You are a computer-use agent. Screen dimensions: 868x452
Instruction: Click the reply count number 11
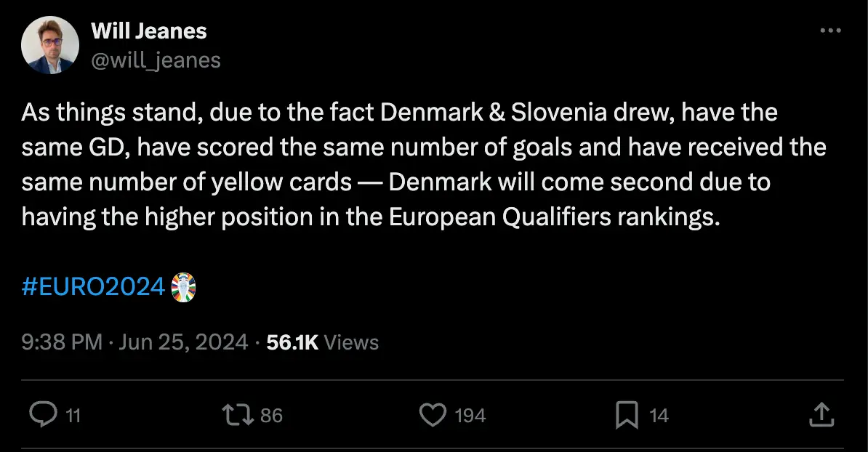[73, 416]
